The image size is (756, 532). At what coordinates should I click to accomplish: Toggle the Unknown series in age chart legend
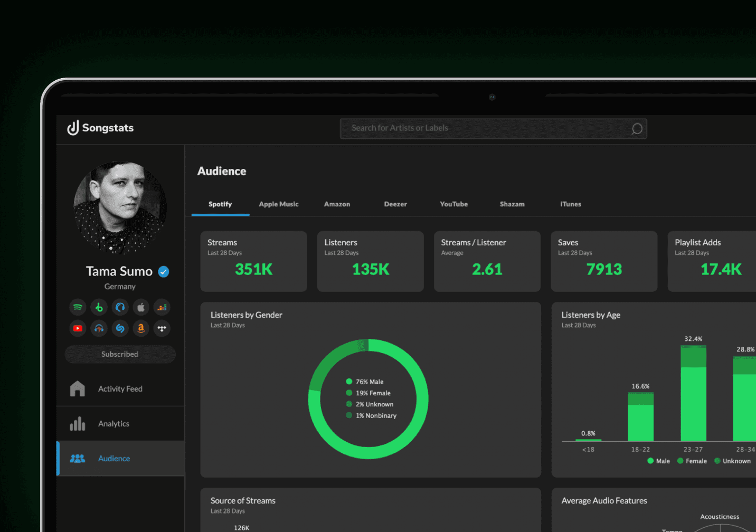[x=732, y=461]
